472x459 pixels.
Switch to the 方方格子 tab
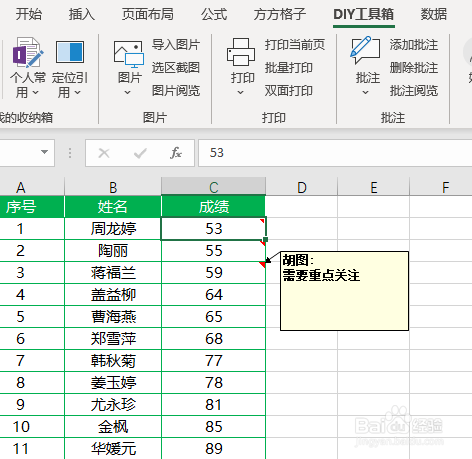pos(280,14)
